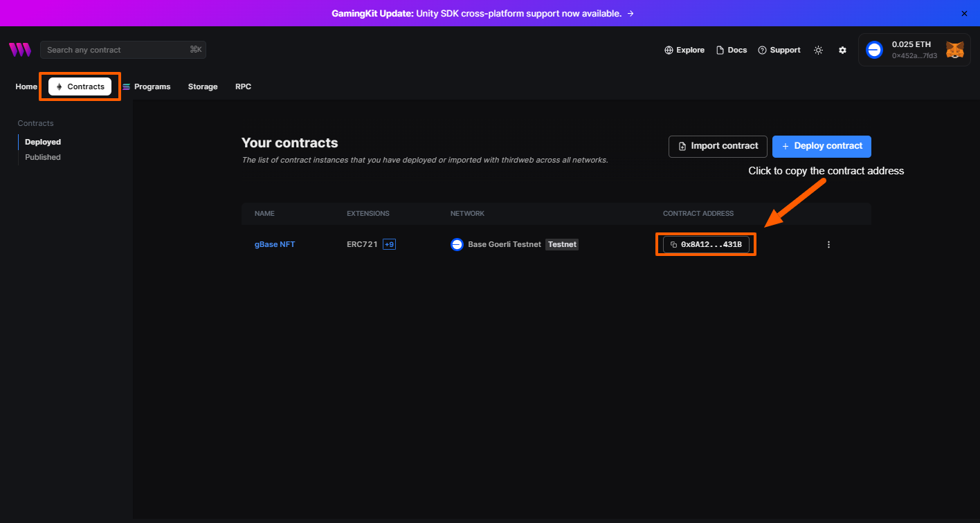The width and height of the screenshot is (980, 523).
Task: Click the EXTENSIONS column header
Action: pyautogui.click(x=368, y=214)
